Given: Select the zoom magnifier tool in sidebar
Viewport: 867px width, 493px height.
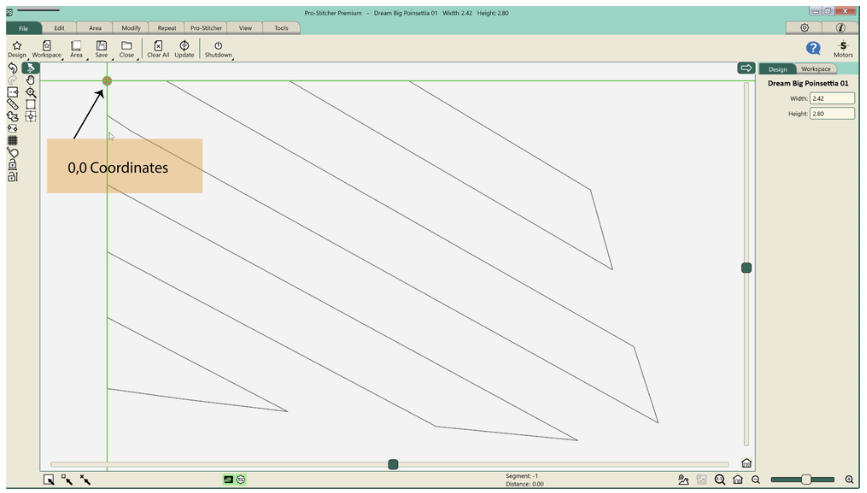Looking at the screenshot, I should [x=31, y=91].
